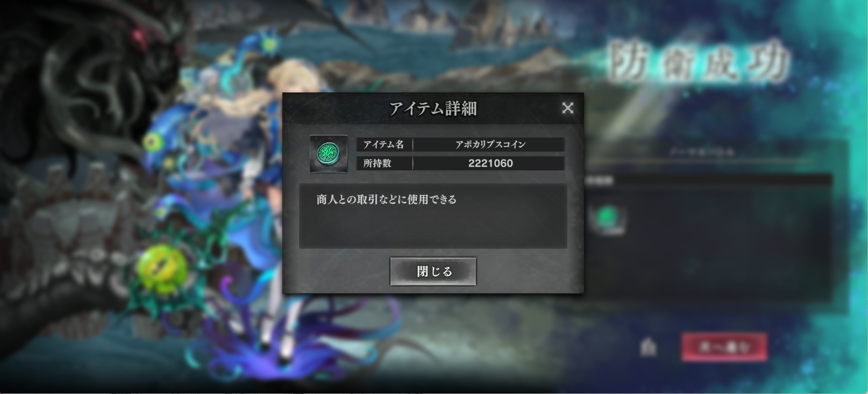
Task: Click the アイテム名 label cell
Action: click(x=385, y=145)
